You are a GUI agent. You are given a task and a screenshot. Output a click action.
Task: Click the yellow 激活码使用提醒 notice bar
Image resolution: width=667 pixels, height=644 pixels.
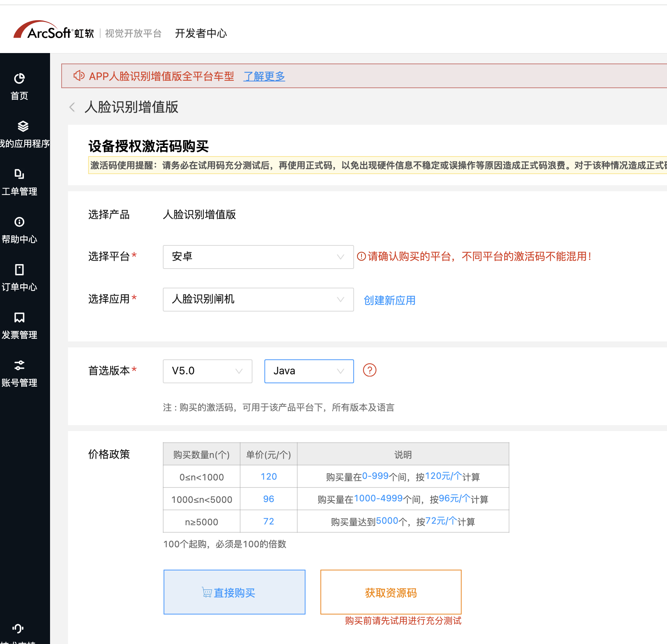coord(378,165)
